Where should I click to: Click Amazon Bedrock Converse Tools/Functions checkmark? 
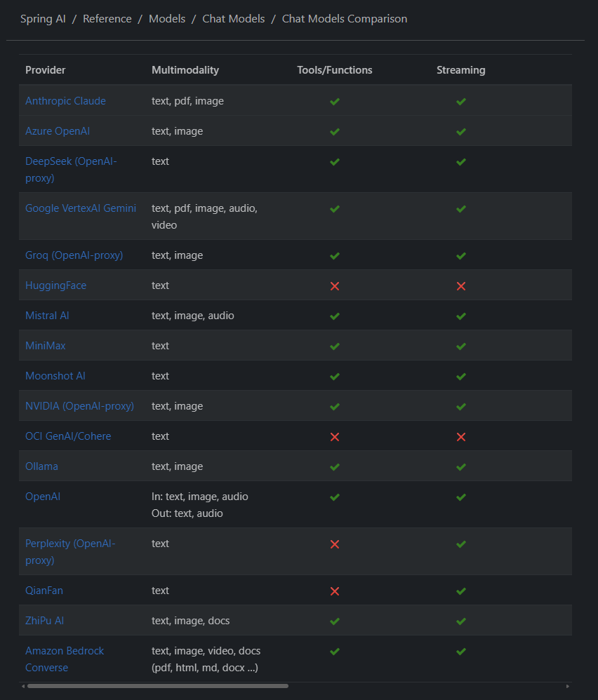tap(335, 652)
